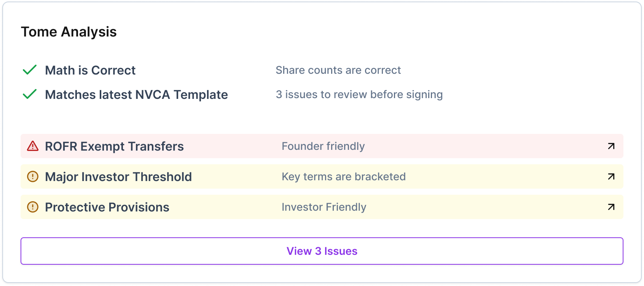The image size is (644, 286).
Task: Click the Math is Correct label
Action: (x=90, y=70)
